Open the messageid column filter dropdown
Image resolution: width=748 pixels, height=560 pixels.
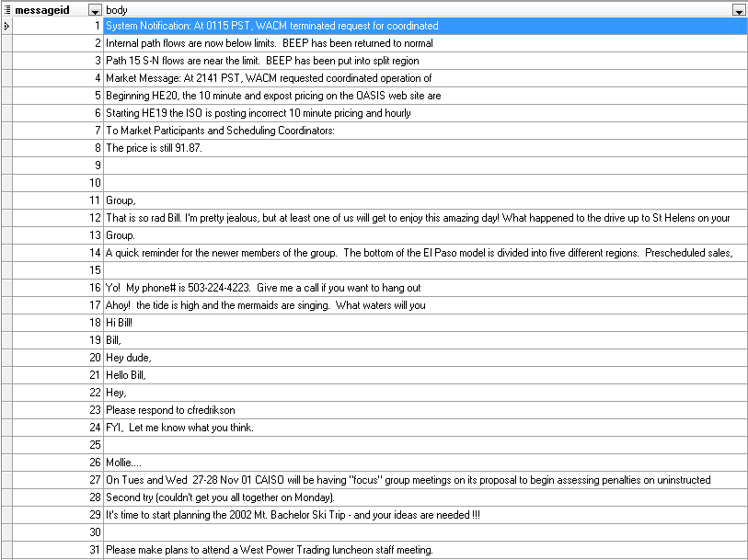pyautogui.click(x=95, y=10)
